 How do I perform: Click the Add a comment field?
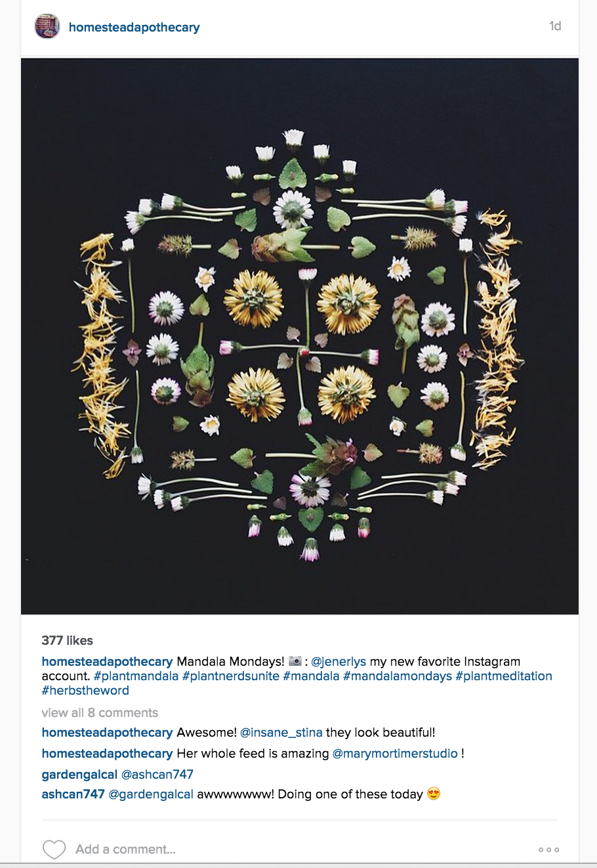click(289, 849)
